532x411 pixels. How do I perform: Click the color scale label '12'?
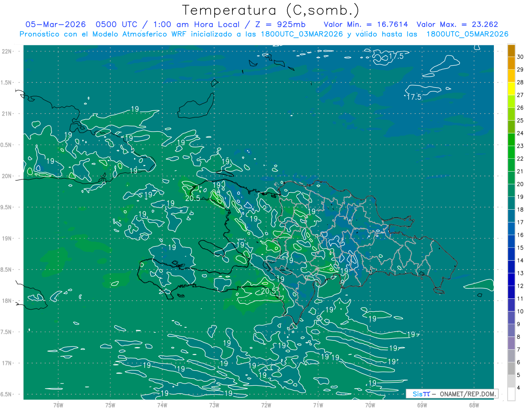[x=520, y=286]
